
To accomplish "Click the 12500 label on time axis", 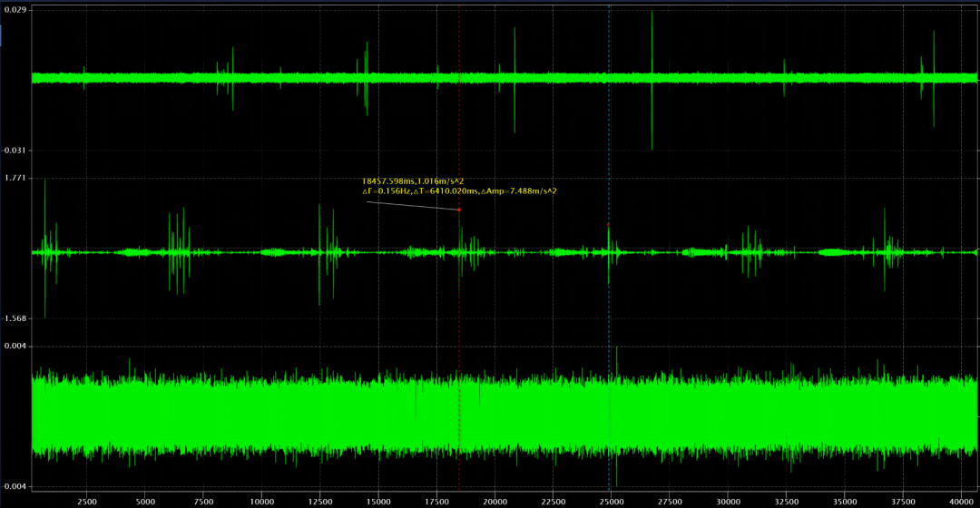I will pyautogui.click(x=320, y=500).
